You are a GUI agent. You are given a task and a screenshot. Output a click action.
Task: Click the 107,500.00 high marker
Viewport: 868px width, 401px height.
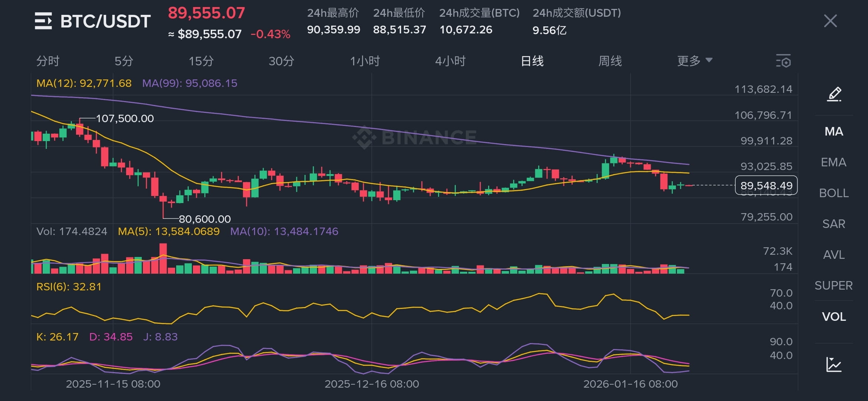[x=125, y=118]
